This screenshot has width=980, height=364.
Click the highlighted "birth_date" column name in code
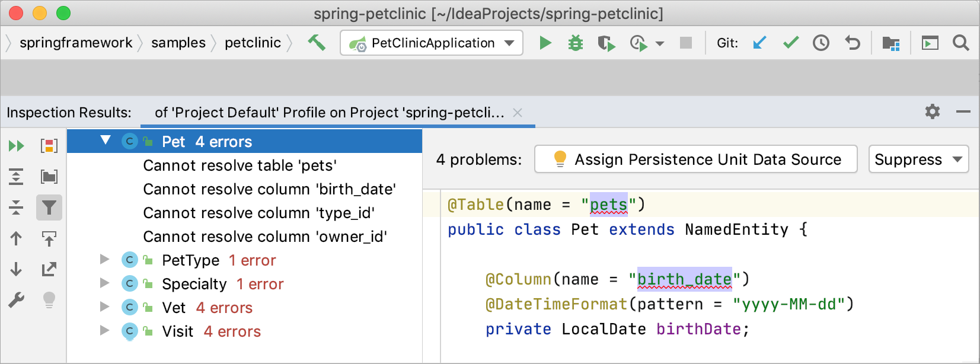(685, 279)
